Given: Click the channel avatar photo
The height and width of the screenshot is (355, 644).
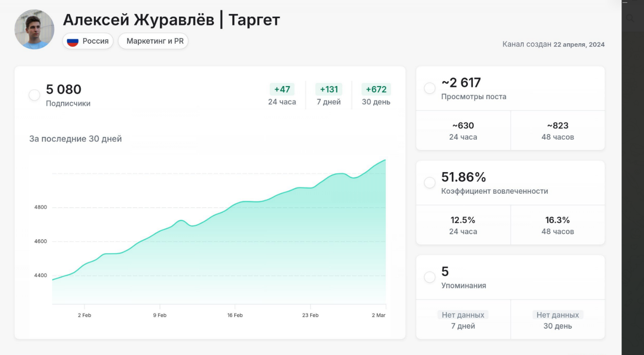Looking at the screenshot, I should pyautogui.click(x=34, y=29).
